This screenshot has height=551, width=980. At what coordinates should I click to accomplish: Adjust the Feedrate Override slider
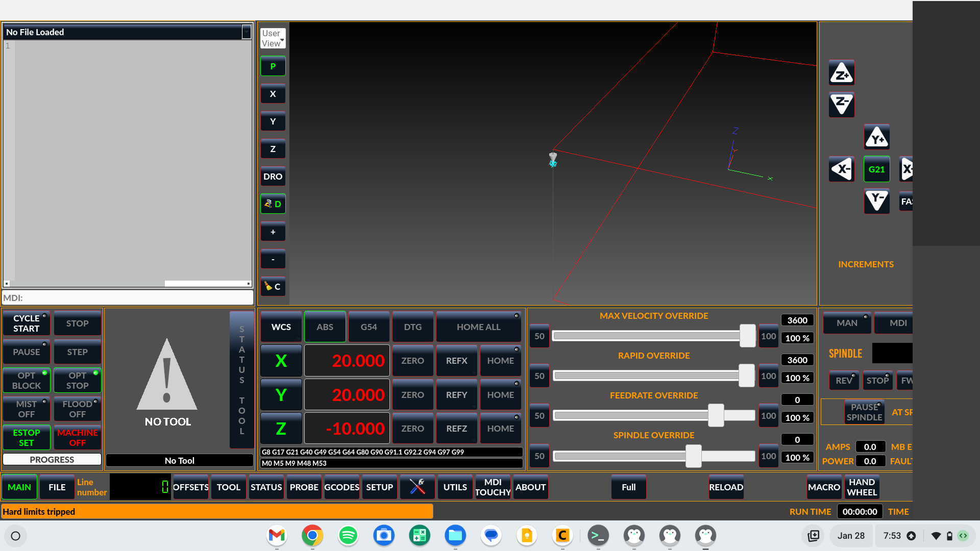pos(654,415)
